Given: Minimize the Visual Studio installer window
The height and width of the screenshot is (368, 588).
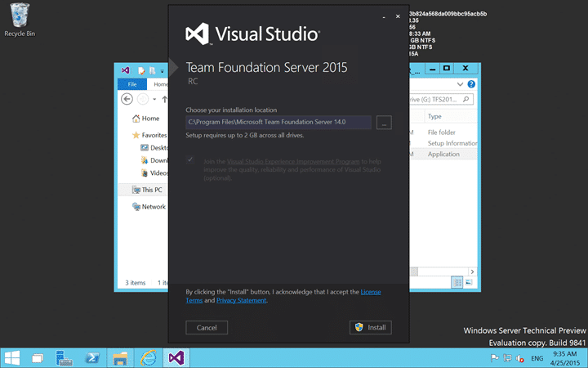Looking at the screenshot, I should click(384, 17).
